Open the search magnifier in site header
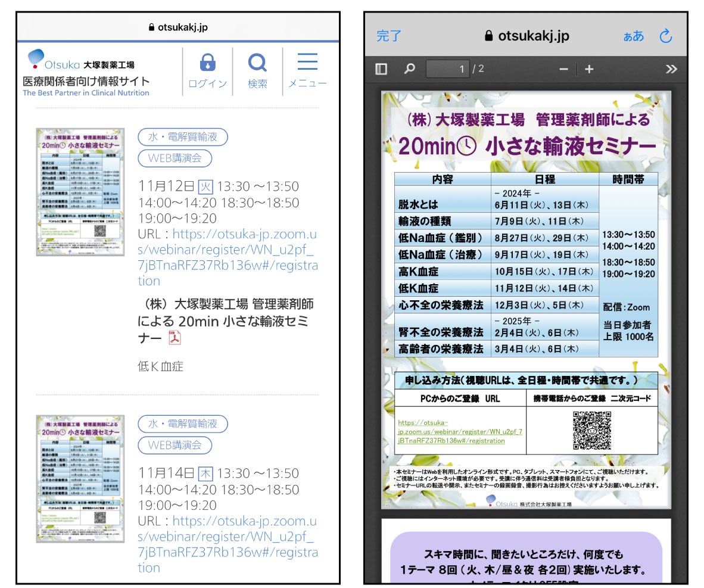This screenshot has width=704, height=588. (257, 63)
